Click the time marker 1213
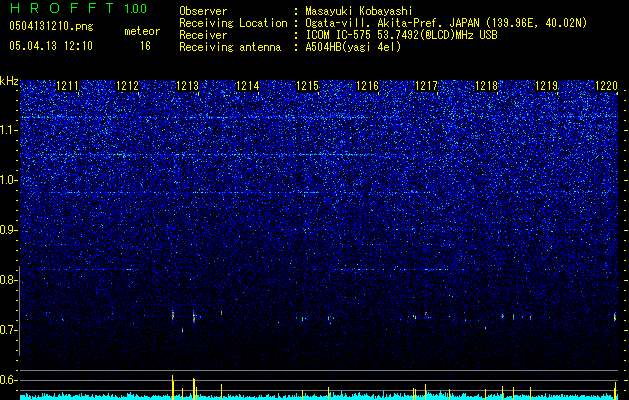The height and width of the screenshot is (400, 629). click(x=187, y=85)
